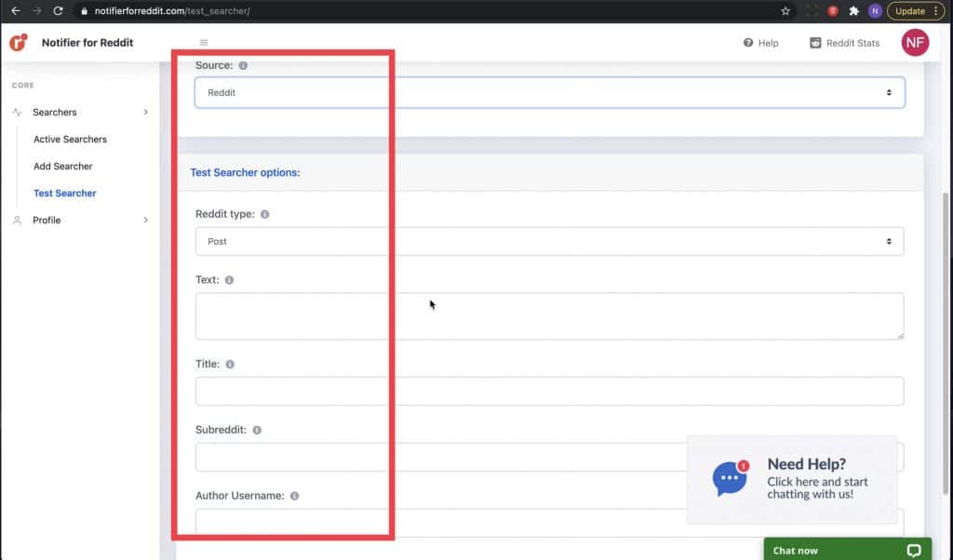Click the Test Searcher options heading

point(245,172)
